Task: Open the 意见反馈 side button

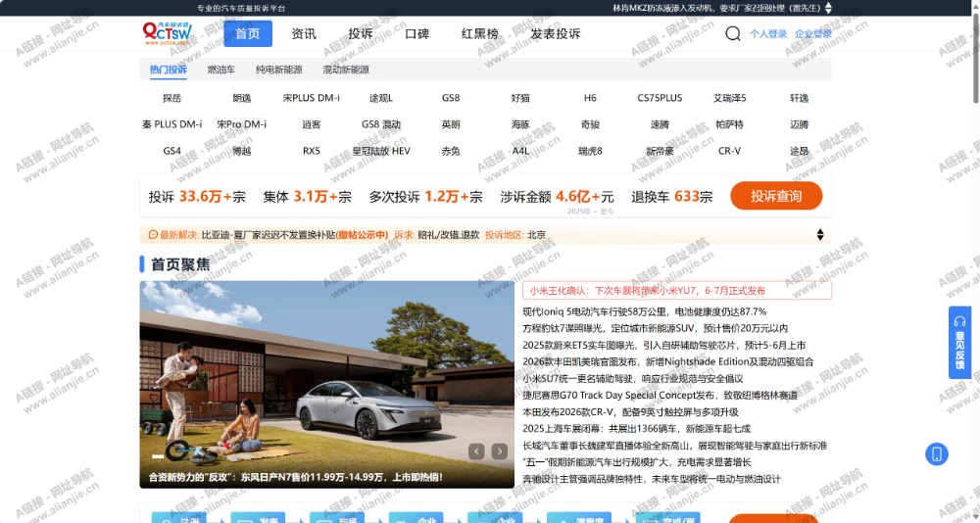Action: click(959, 343)
